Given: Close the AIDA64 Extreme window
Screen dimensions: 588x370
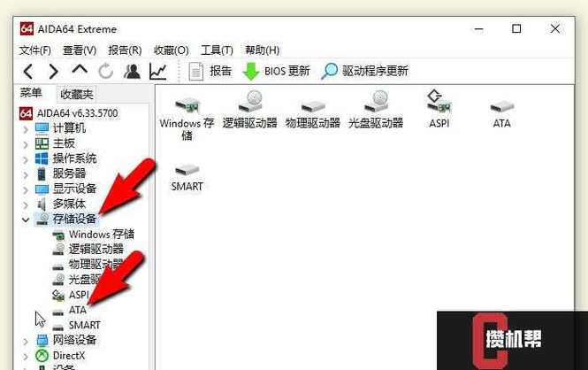Looking at the screenshot, I should 555,29.
